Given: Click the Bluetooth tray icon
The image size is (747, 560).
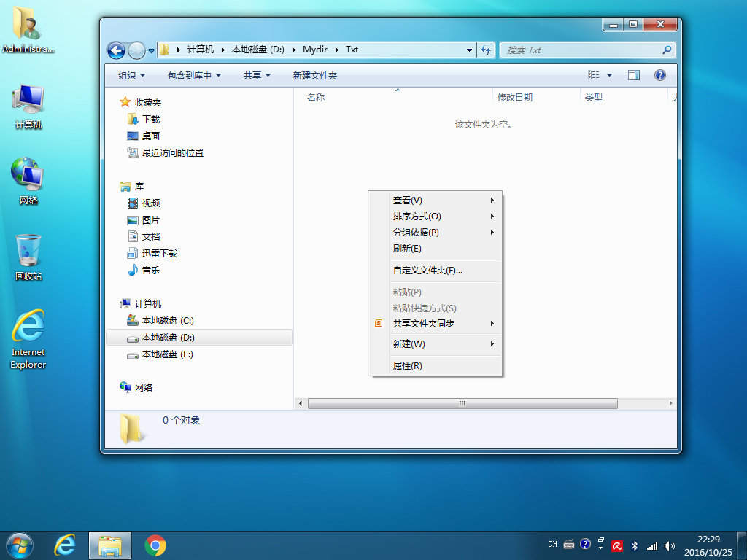Looking at the screenshot, I should [634, 545].
